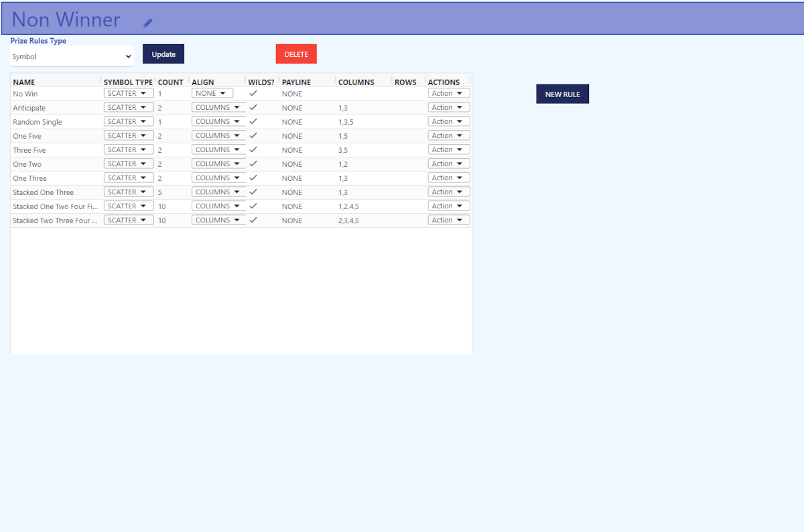Click the COLUMNS column header
The width and height of the screenshot is (804, 532).
coord(356,82)
